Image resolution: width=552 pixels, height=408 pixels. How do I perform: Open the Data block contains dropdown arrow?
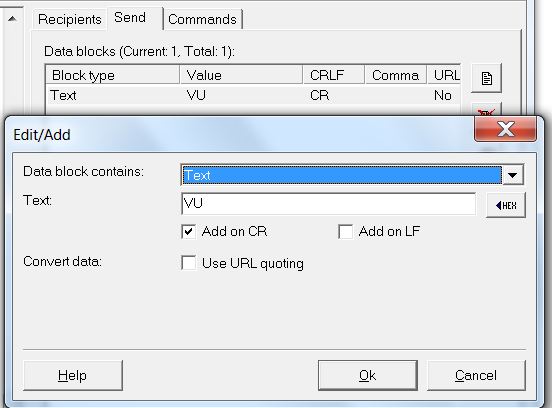coord(513,175)
